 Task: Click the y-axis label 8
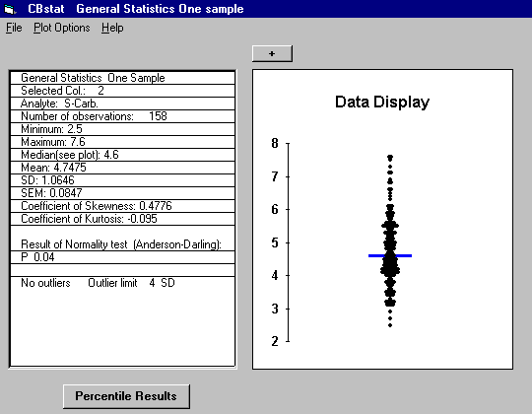(x=275, y=144)
